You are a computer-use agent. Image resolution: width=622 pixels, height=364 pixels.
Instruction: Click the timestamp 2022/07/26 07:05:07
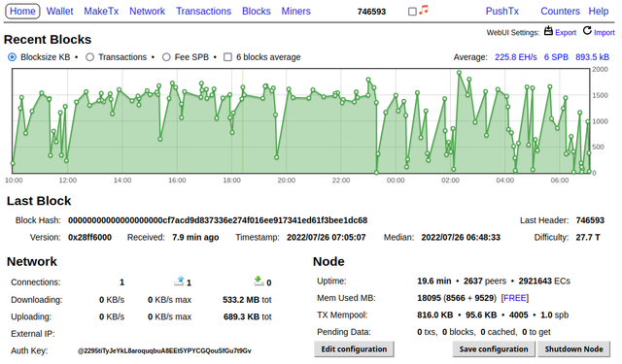pos(327,237)
